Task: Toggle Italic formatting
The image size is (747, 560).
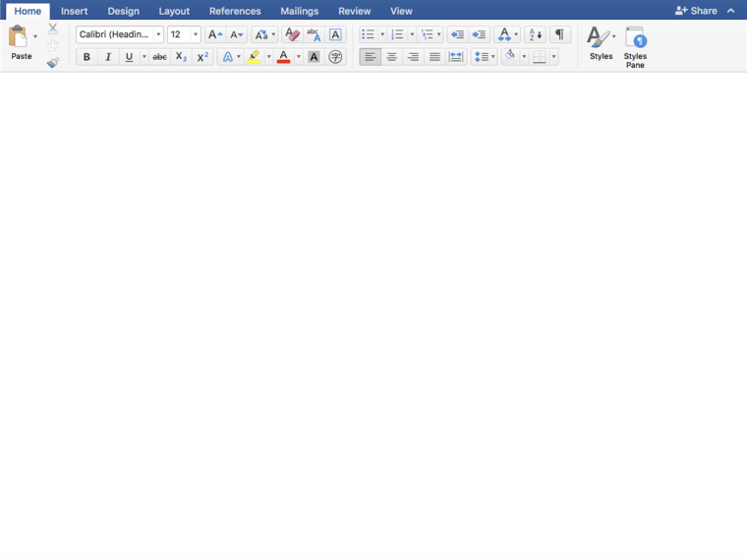Action: 108,57
